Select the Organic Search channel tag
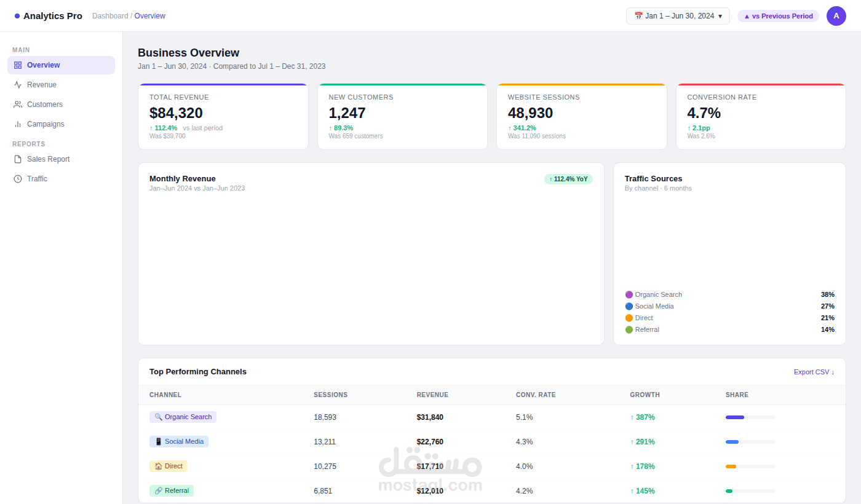Screen dimensions: 861x504 (183, 417)
